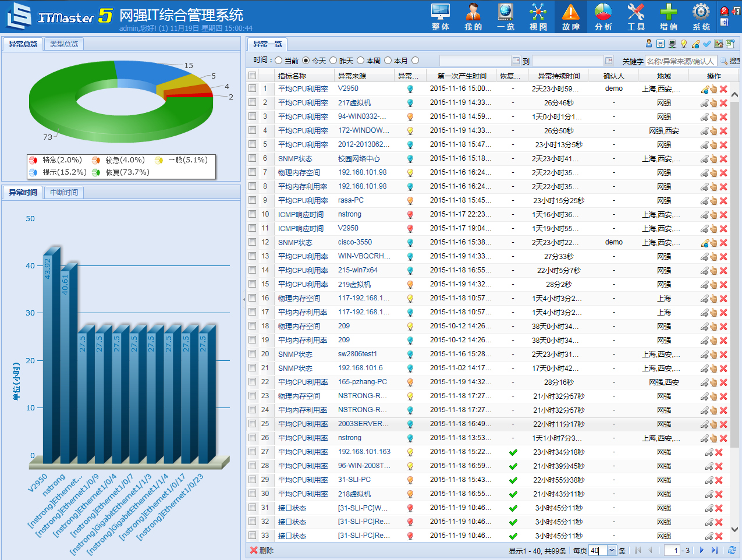Viewport: 742px width, 560px height.
Task: Open the 故障 fault module
Action: coord(571,16)
